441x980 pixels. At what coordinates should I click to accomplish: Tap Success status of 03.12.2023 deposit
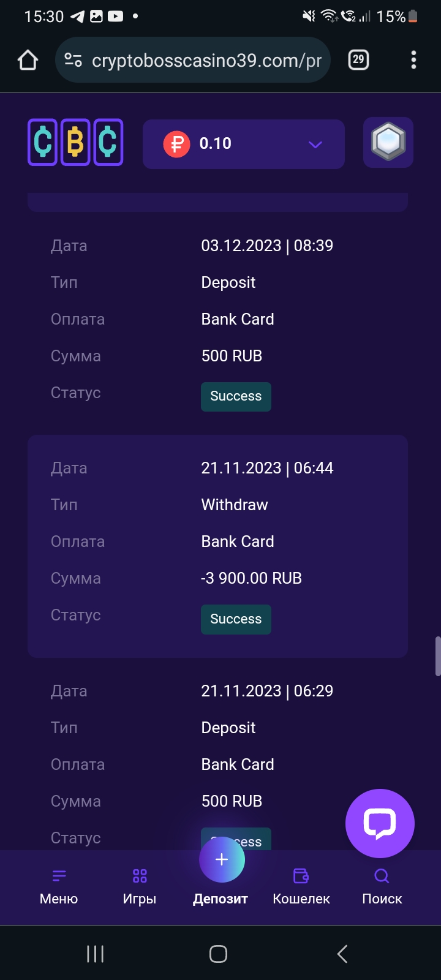coord(236,396)
